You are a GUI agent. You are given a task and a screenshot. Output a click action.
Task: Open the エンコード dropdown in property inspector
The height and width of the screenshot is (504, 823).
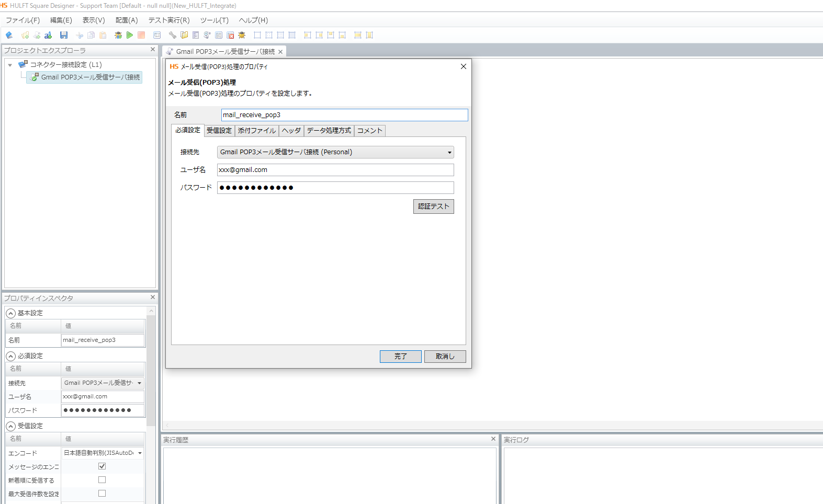tap(103, 453)
